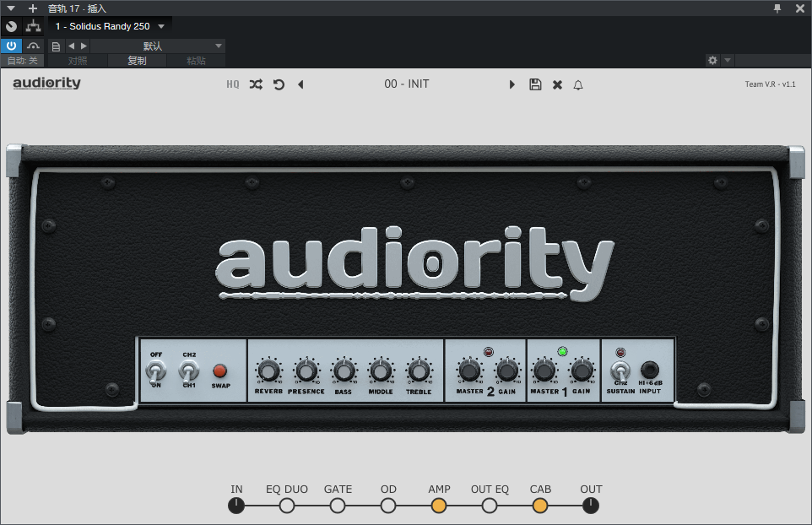
Task: Click the shuffle random preset icon
Action: point(256,84)
